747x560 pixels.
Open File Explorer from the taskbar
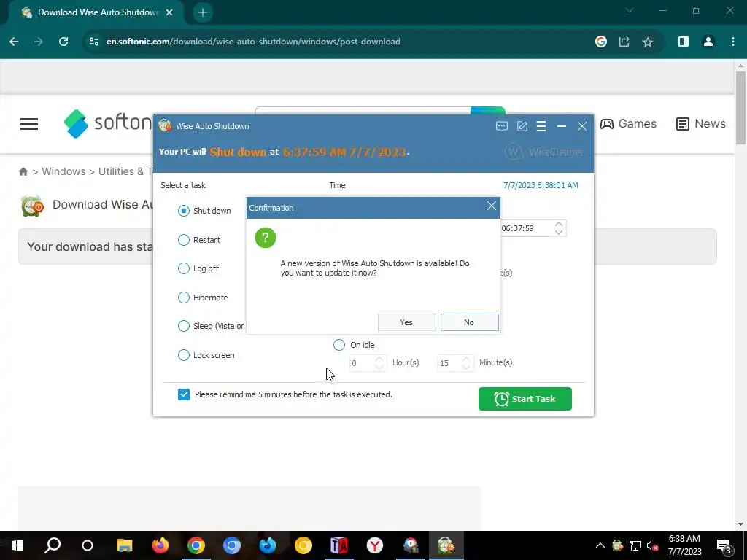(124, 545)
